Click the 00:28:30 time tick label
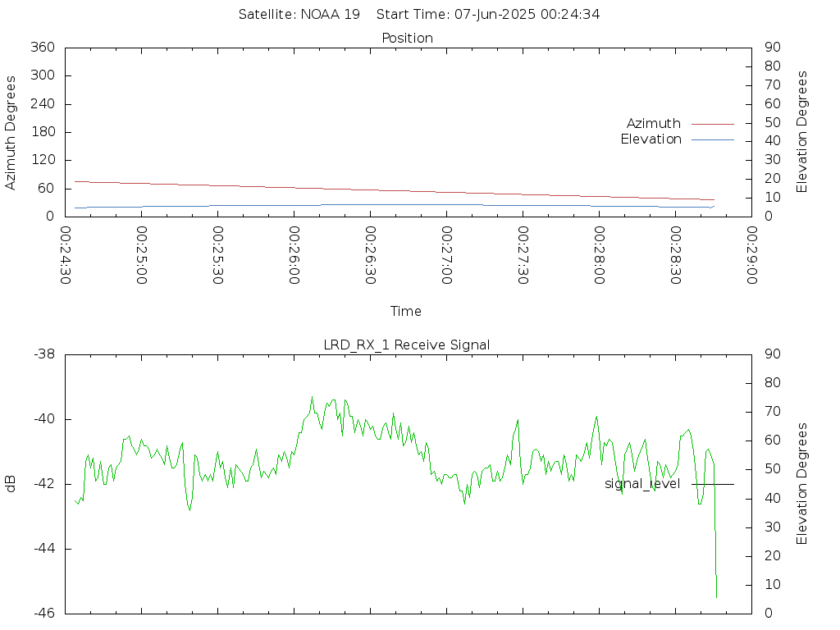 click(x=676, y=255)
